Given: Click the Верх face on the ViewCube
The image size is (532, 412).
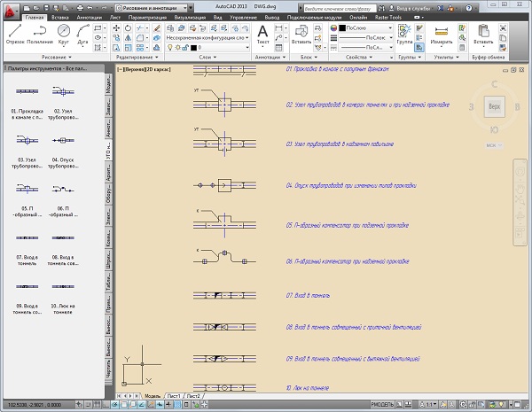Looking at the screenshot, I should (494, 107).
